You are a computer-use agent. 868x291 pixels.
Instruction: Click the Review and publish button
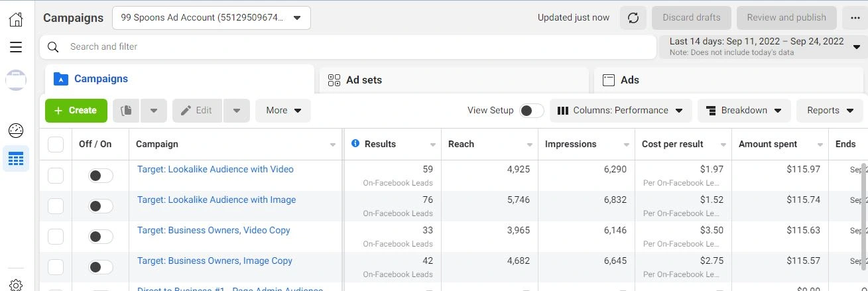[786, 18]
